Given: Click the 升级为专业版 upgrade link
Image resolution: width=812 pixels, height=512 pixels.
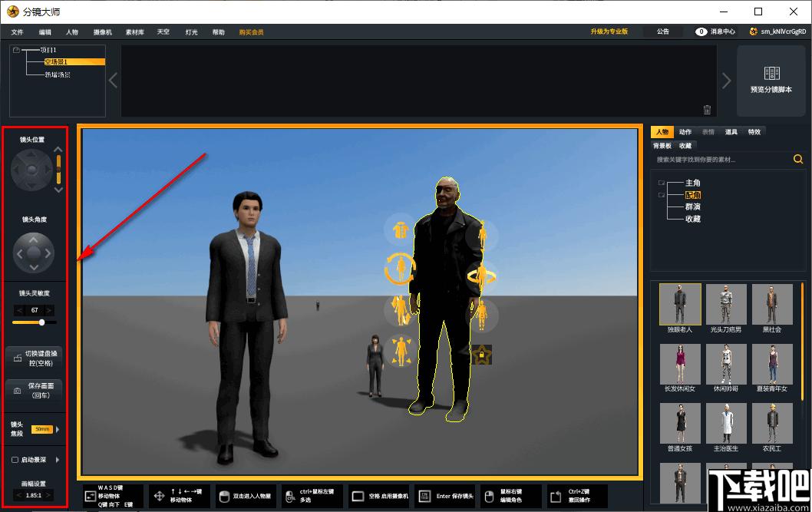Looking at the screenshot, I should coord(609,31).
